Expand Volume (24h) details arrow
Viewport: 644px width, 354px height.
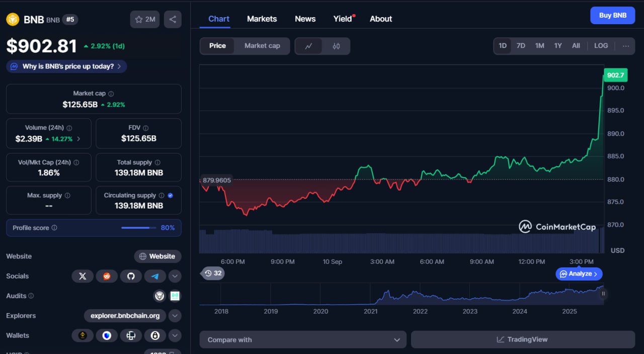coord(78,139)
